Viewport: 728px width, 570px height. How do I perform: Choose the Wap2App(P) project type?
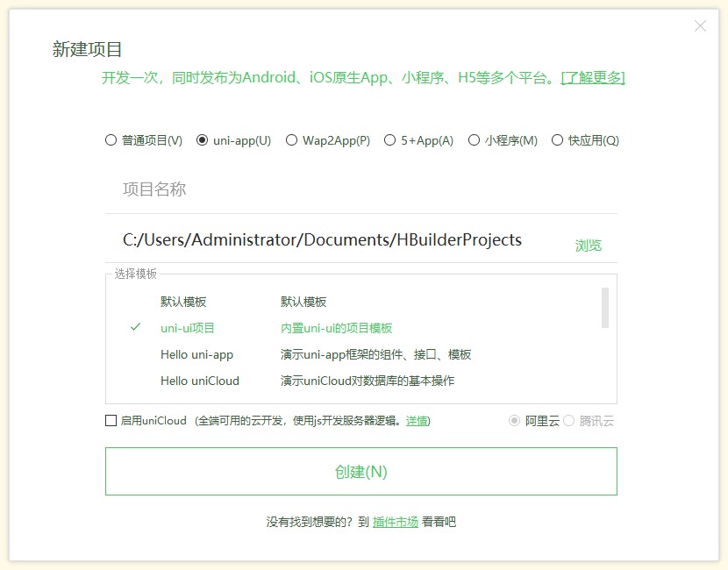(328, 140)
